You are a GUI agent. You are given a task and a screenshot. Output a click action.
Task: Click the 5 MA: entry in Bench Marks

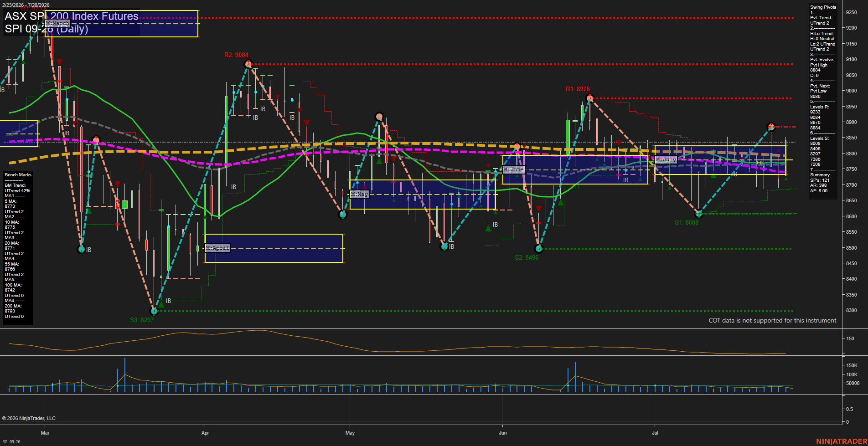[x=11, y=201]
